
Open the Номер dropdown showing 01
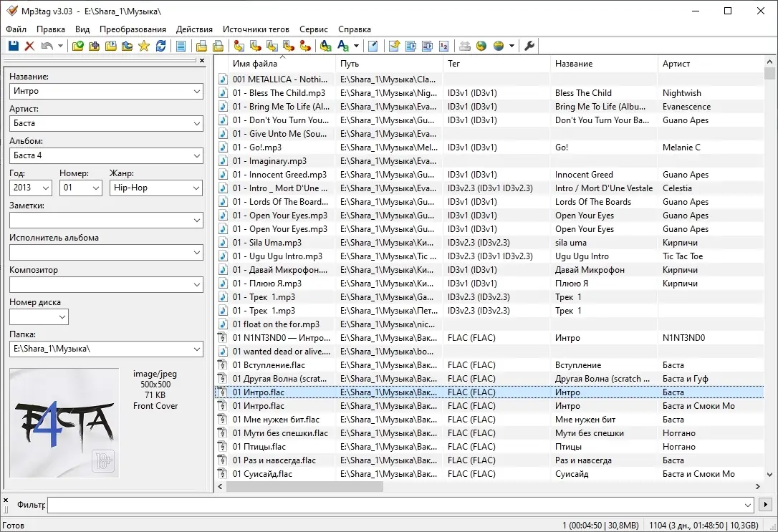pos(96,188)
